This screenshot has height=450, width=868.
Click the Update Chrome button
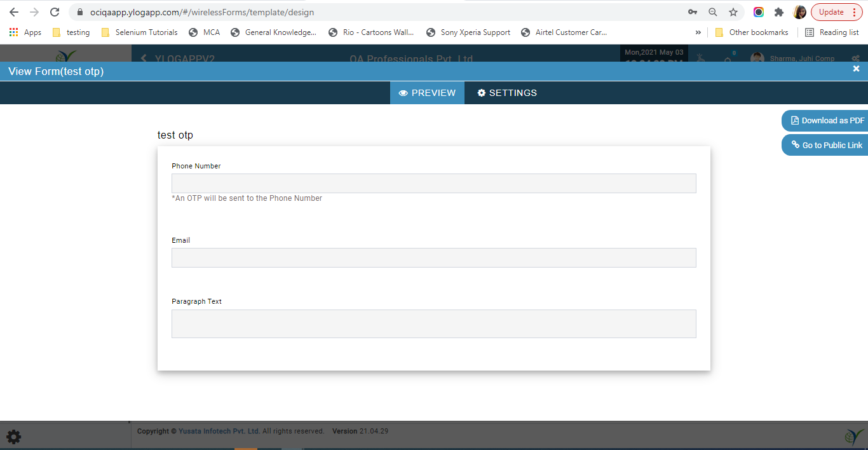(x=836, y=12)
